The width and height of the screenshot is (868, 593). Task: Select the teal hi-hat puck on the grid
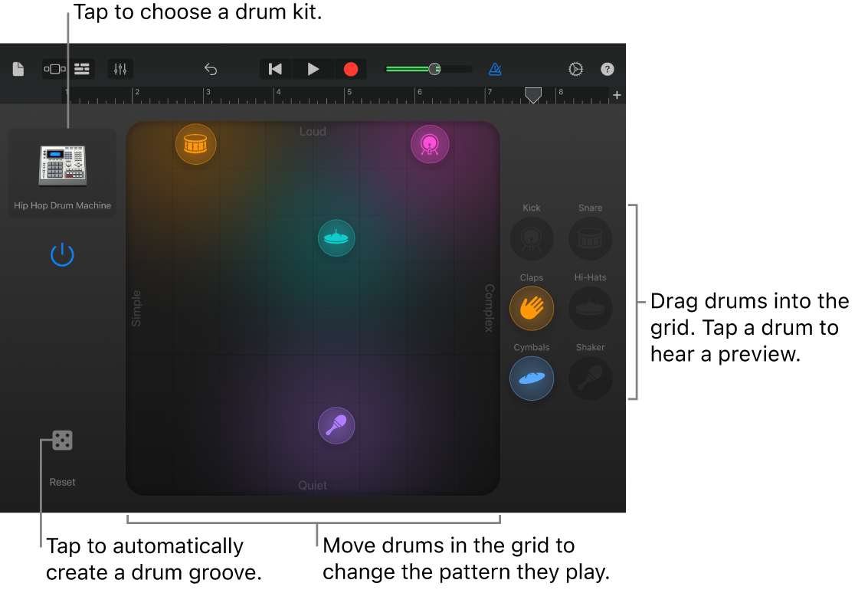click(336, 238)
